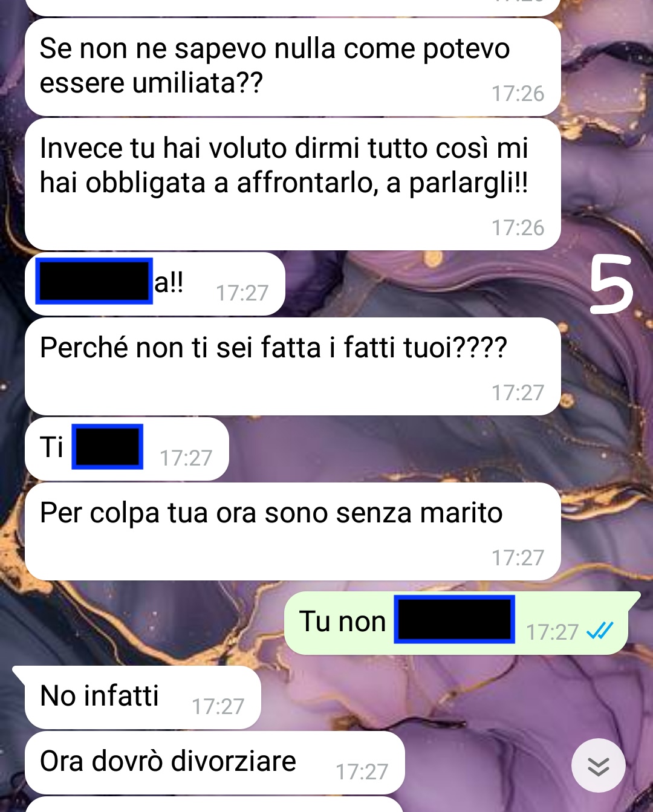653x812 pixels.
Task: Select message 'Se non ne sapevo nulla'
Action: [x=293, y=67]
